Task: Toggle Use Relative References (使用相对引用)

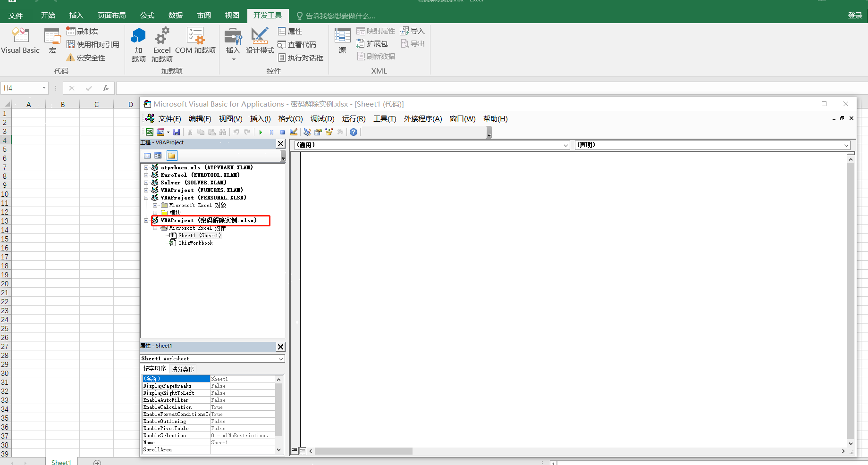Action: (x=93, y=44)
